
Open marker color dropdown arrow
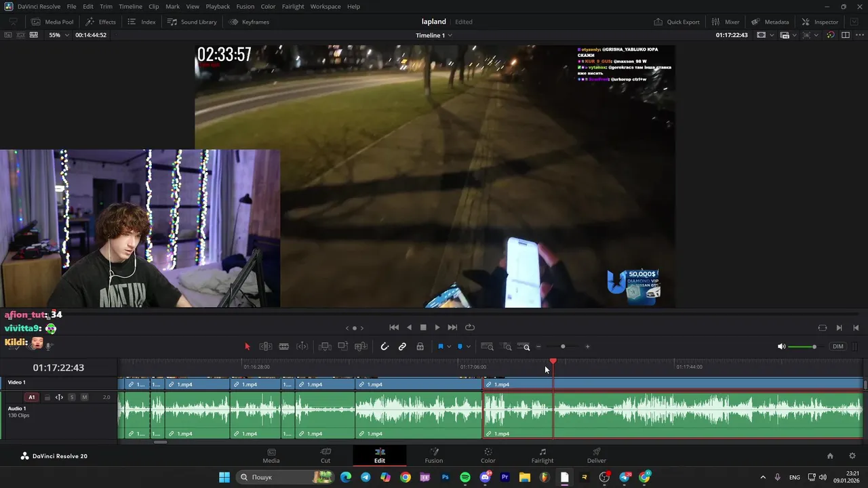468,347
